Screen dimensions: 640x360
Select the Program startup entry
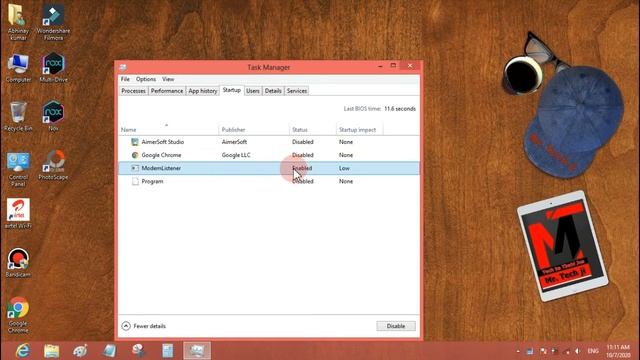coord(269,181)
